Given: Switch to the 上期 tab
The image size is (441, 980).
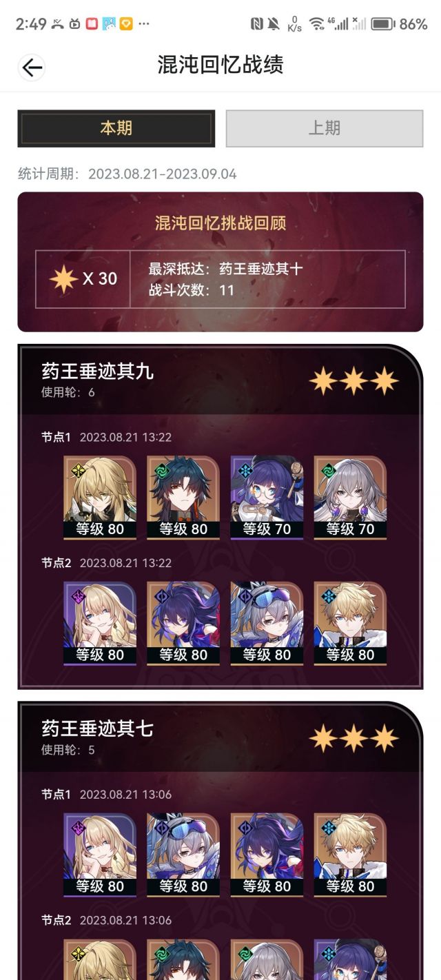Looking at the screenshot, I should point(325,128).
